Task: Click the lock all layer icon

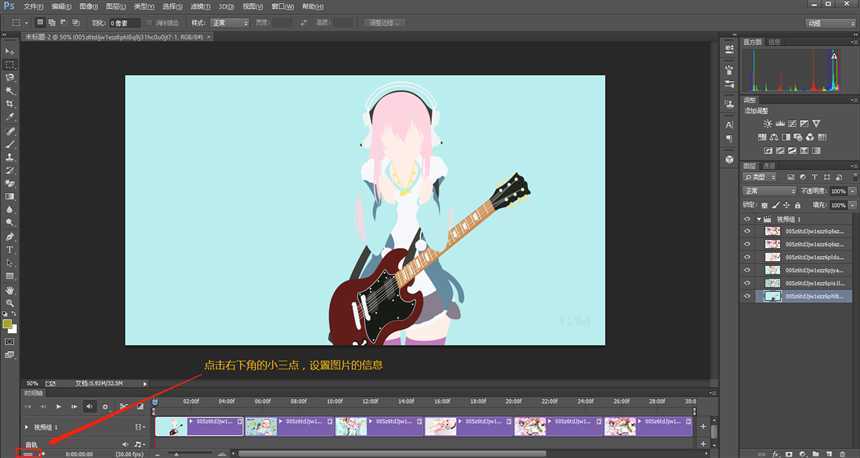Action: 797,205
